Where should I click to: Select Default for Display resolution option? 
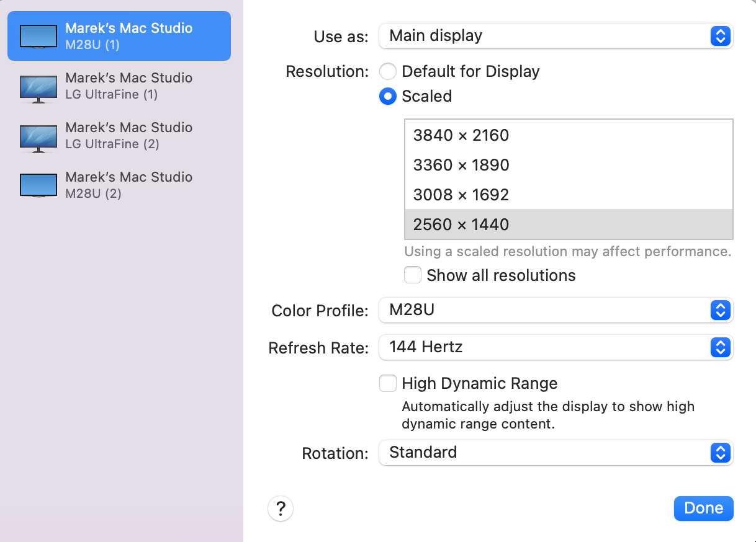388,72
